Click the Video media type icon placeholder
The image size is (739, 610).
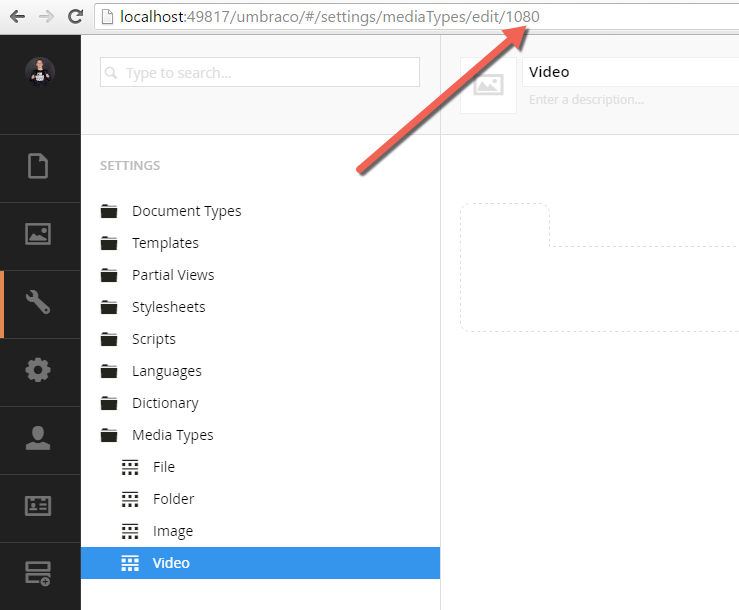488,85
